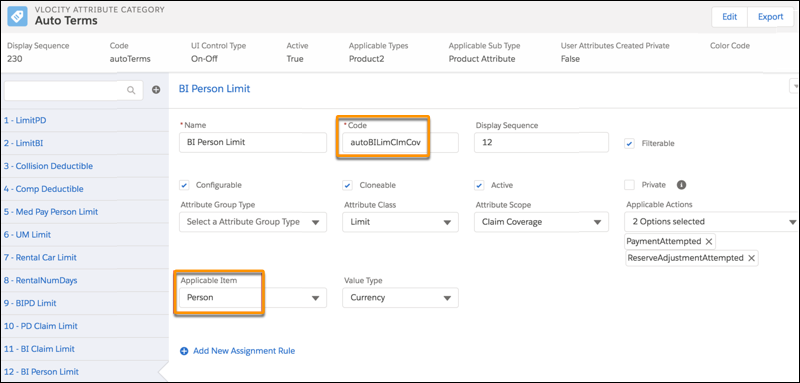800x383 pixels.
Task: Select 10 - PD Claim Limit attribute
Action: (x=85, y=326)
